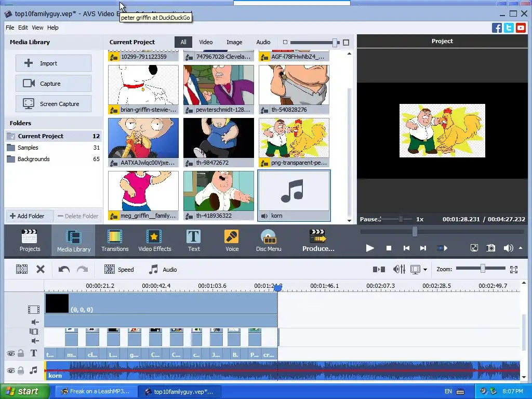The height and width of the screenshot is (399, 532).
Task: Toggle visibility of the audio track
Action: pos(10,370)
